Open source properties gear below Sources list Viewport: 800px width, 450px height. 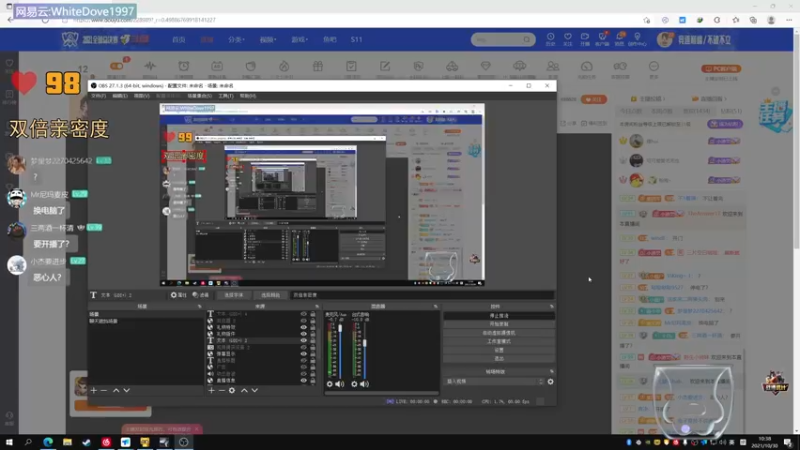232,390
